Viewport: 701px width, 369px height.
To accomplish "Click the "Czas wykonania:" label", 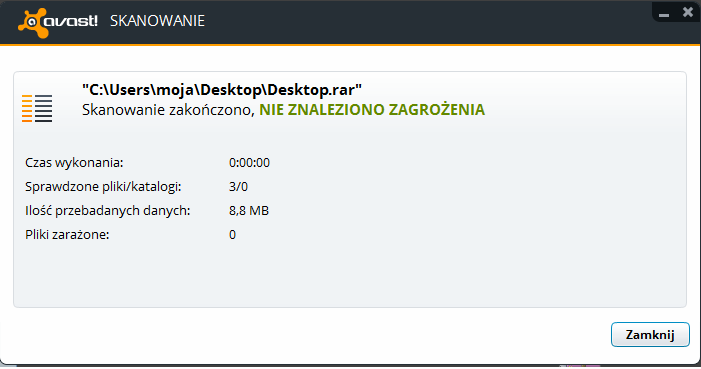I will pyautogui.click(x=74, y=162).
